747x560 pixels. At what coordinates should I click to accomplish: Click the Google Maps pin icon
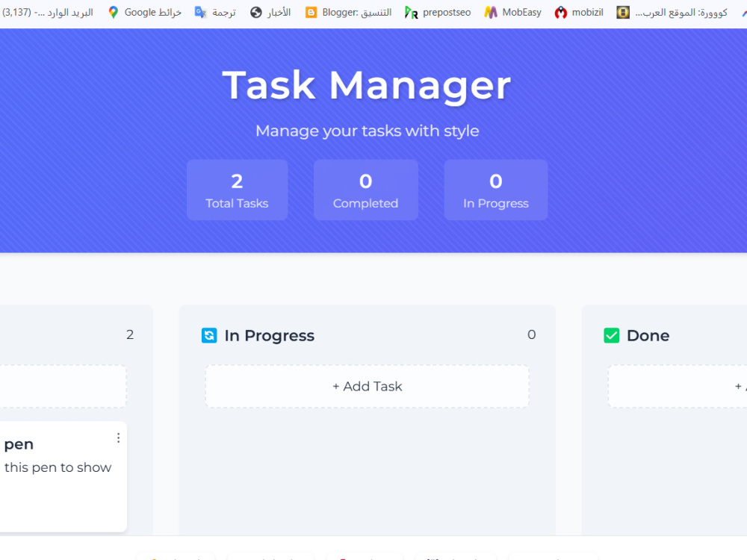point(114,13)
